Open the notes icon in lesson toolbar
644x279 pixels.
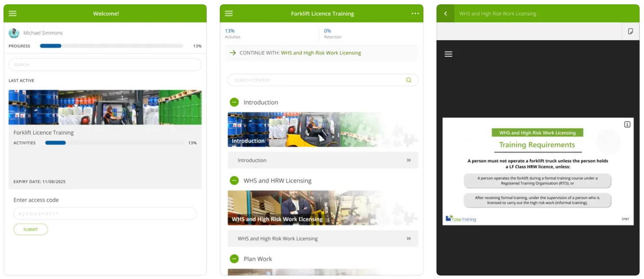click(631, 31)
